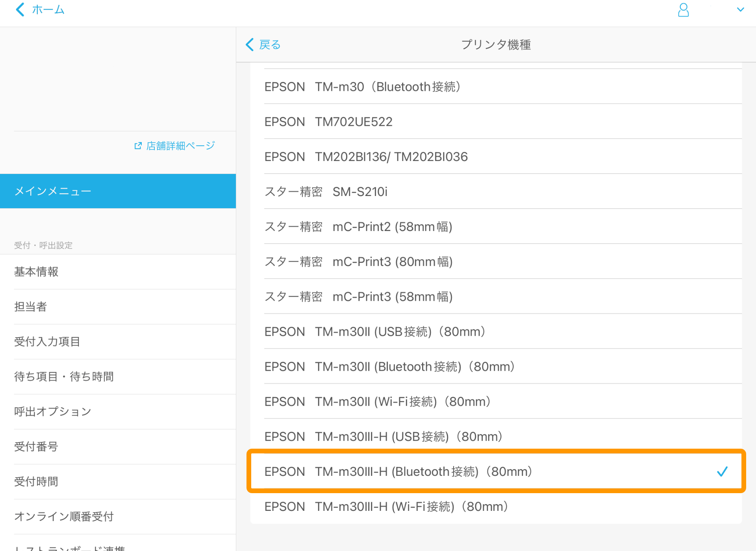
Task: Click the ホーム text link
Action: [x=48, y=10]
